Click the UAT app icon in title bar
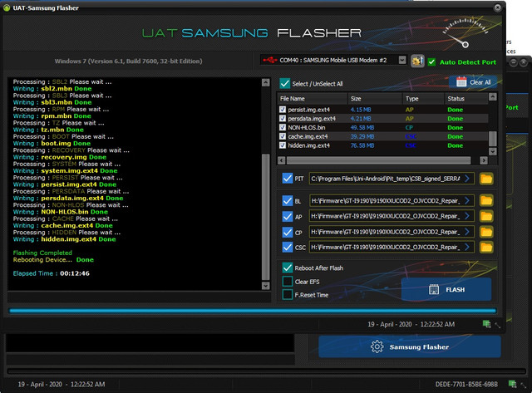Image resolution: width=532 pixels, height=393 pixels. coord(7,7)
